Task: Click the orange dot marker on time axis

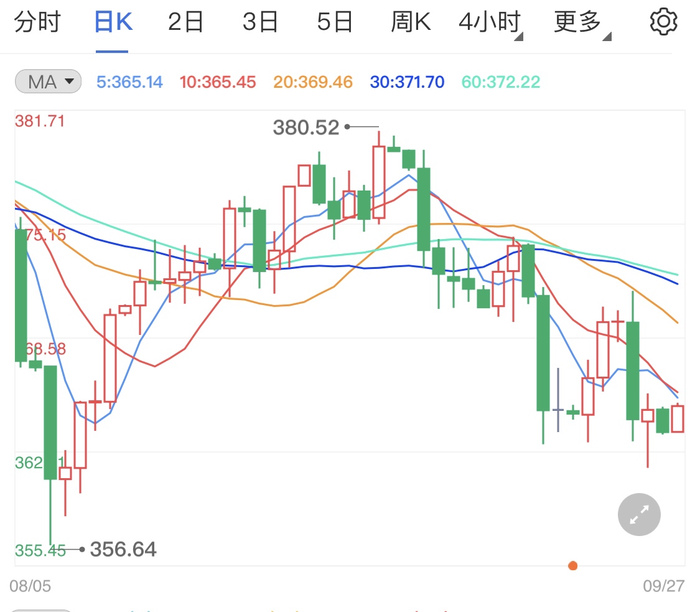Action: [573, 566]
